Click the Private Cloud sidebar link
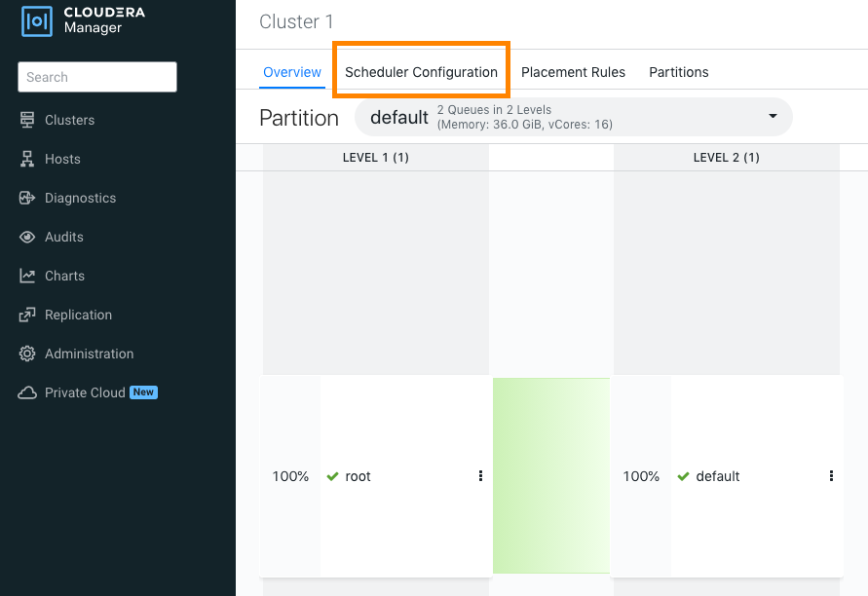Screen dimensions: 868x596 (85, 392)
